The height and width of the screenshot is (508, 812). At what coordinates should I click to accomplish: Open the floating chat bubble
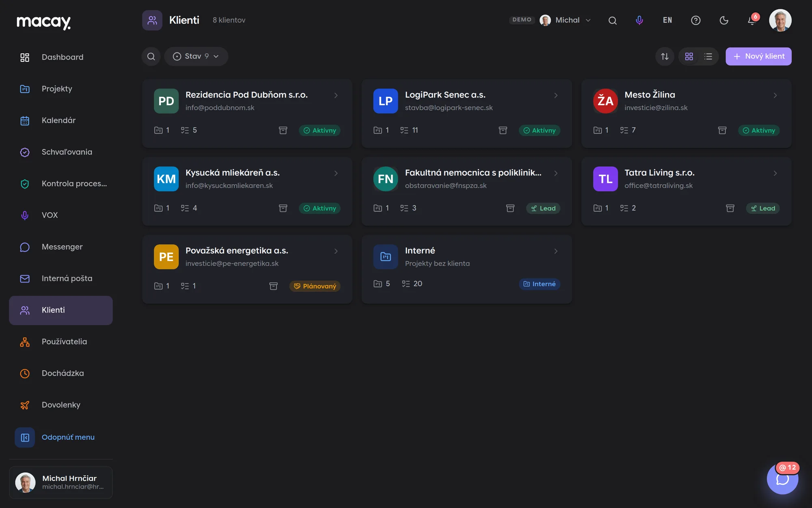click(782, 479)
